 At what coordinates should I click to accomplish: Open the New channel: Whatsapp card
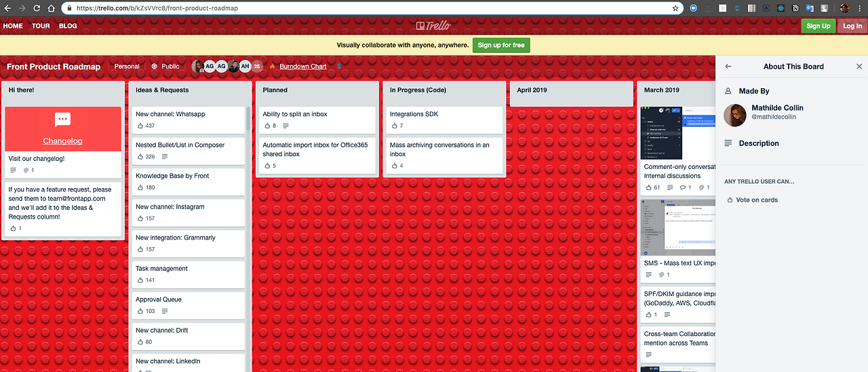[188, 119]
